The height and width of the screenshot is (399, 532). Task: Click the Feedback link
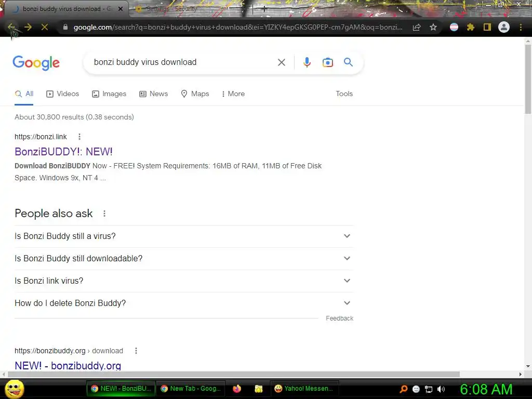tap(340, 318)
